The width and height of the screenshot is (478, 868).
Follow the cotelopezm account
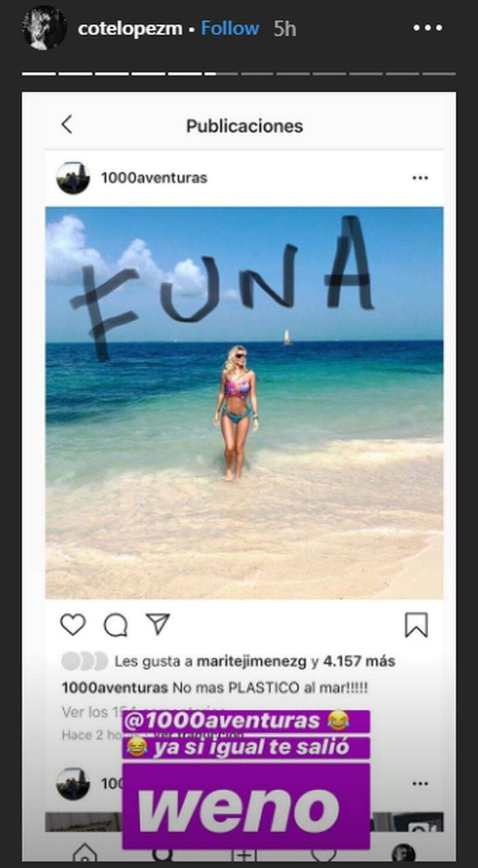(230, 28)
